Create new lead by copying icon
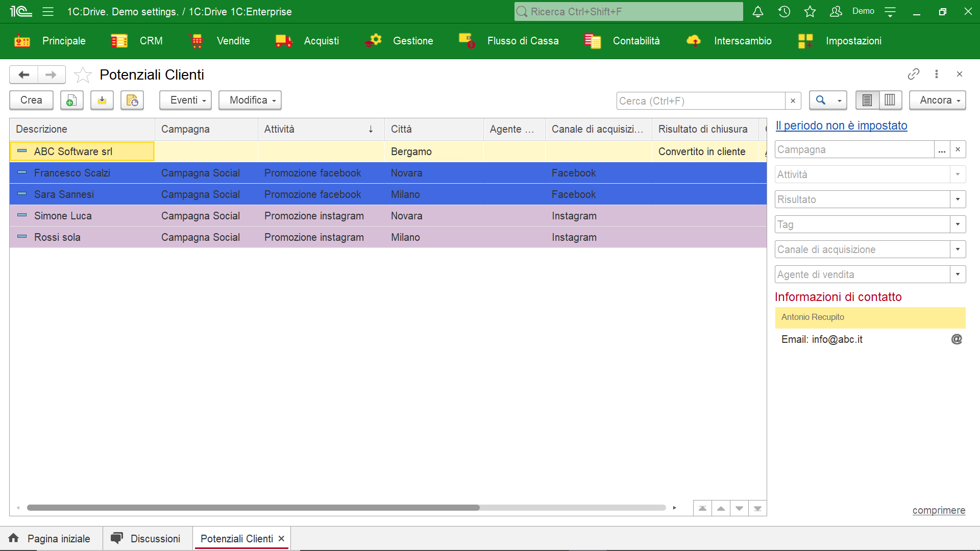The image size is (980, 551). click(x=71, y=100)
